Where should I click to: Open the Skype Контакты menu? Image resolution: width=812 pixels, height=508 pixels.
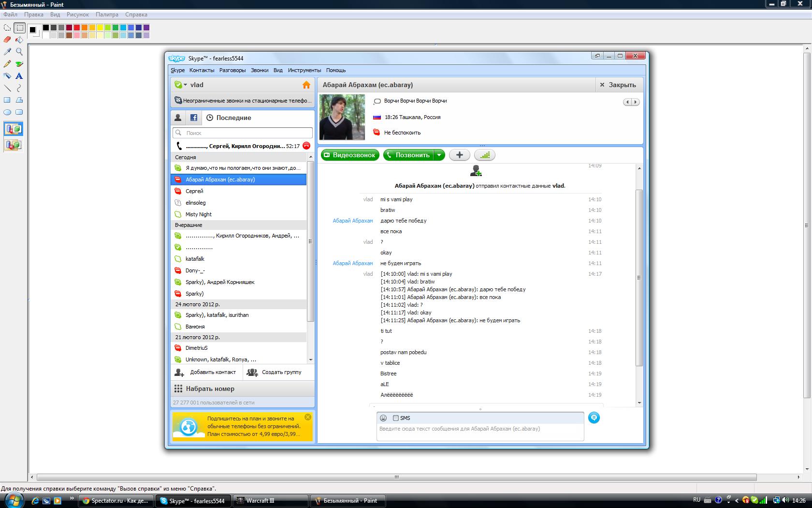point(202,70)
